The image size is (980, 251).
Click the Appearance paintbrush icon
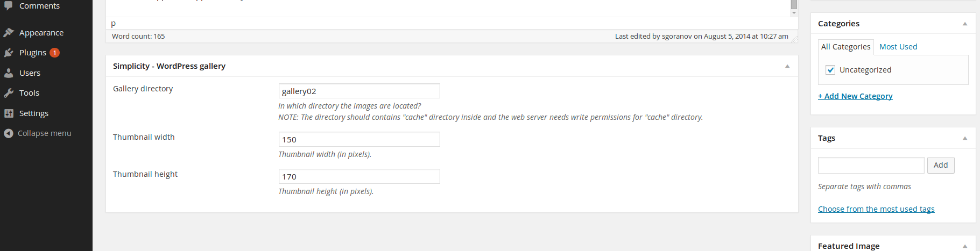tap(8, 33)
